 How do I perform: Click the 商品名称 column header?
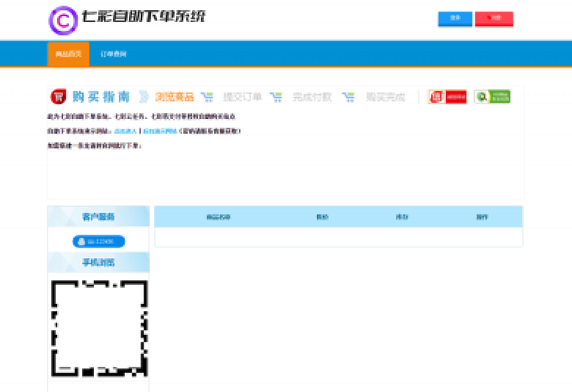(x=219, y=217)
